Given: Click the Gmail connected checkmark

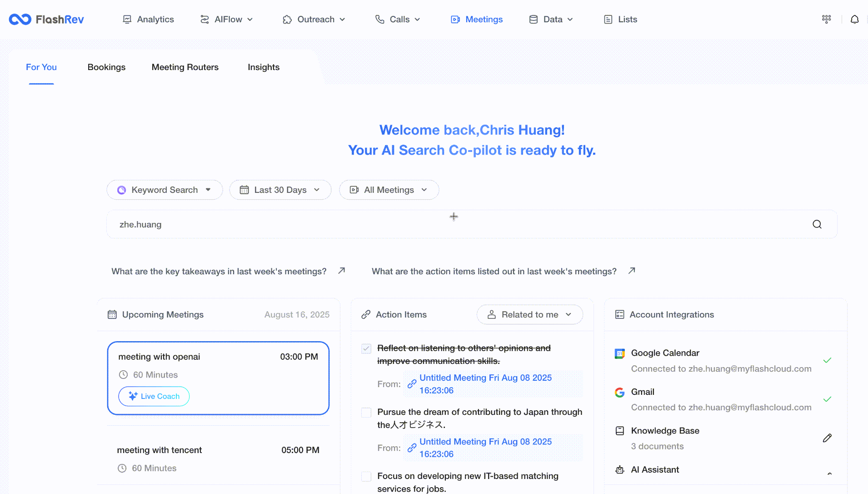Looking at the screenshot, I should tap(827, 399).
